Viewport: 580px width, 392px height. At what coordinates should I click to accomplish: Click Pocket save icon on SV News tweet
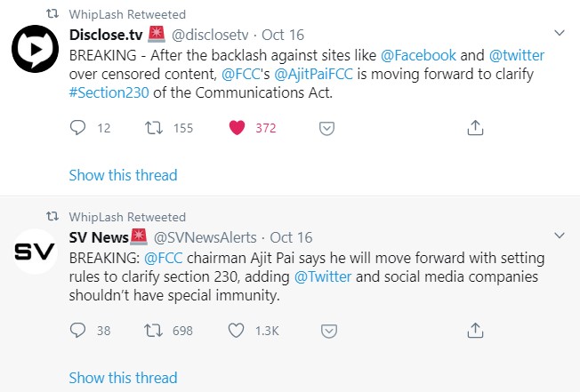(326, 331)
